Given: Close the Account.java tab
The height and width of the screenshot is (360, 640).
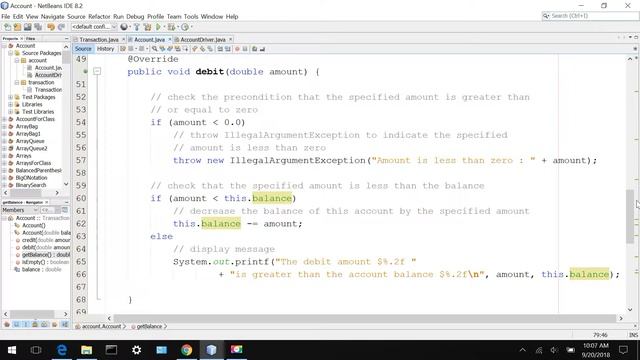Looking at the screenshot, I should pyautogui.click(x=170, y=40).
